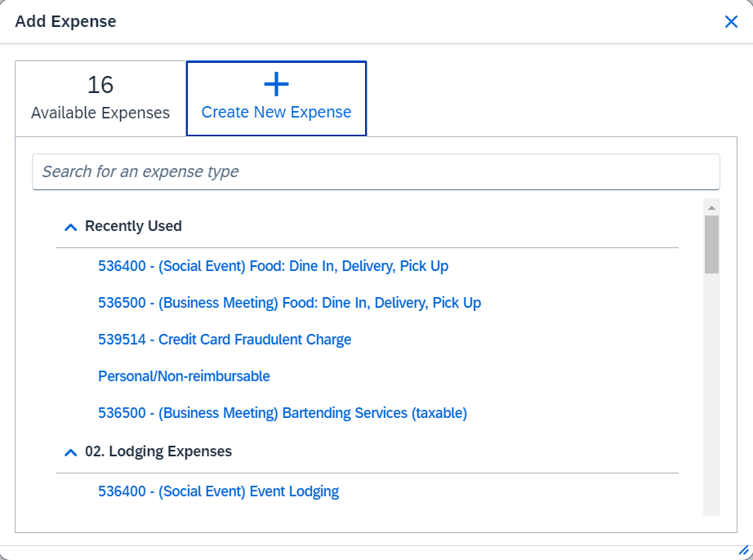
Task: Click the plus icon on Create New Expense
Action: [276, 84]
